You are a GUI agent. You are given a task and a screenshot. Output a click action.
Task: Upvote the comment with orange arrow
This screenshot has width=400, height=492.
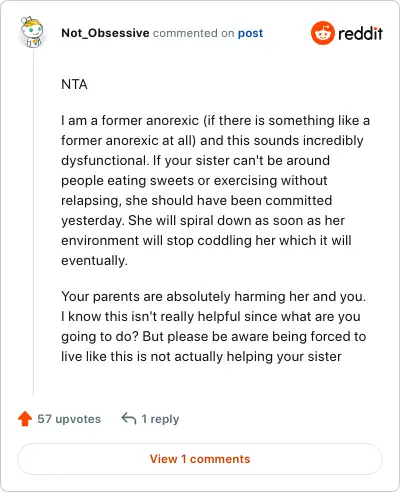pyautogui.click(x=25, y=419)
